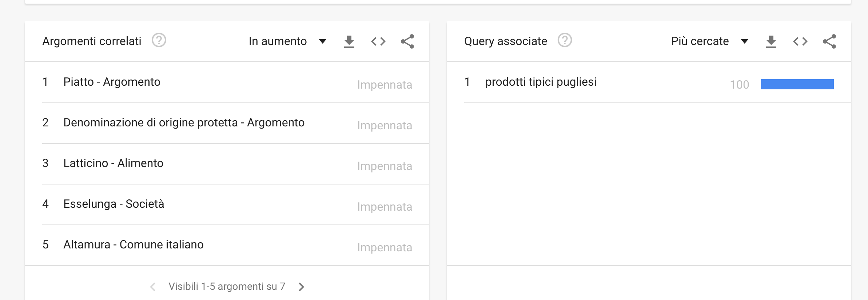The width and height of the screenshot is (868, 300).
Task: Open help for Query associate
Action: point(565,40)
